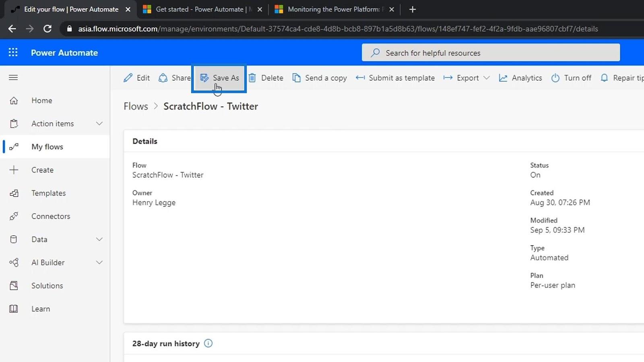Click the search magnifier icon

click(x=375, y=53)
